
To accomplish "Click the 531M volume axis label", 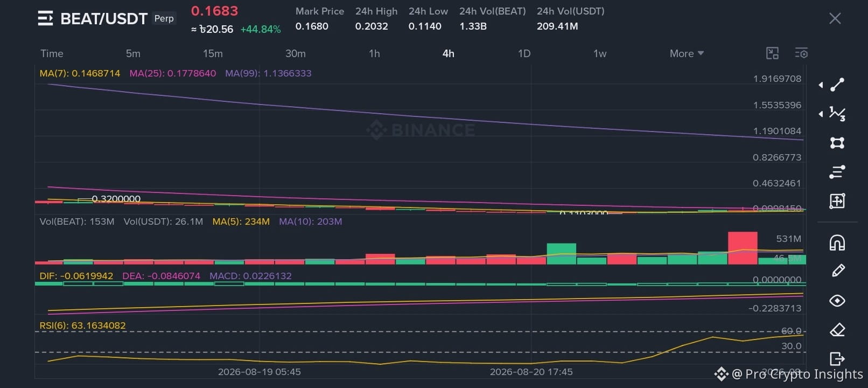I will [x=788, y=239].
